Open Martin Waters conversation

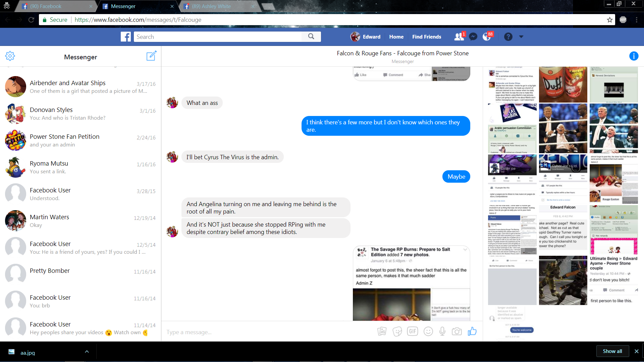point(80,221)
